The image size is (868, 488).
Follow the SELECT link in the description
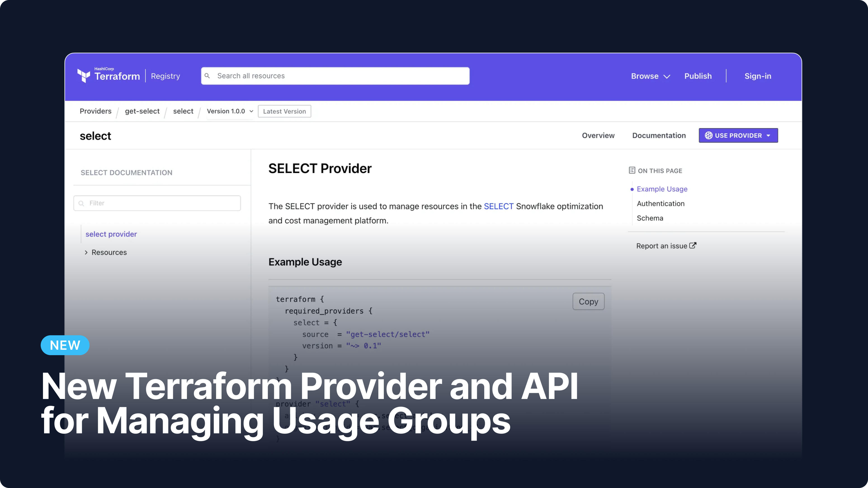click(499, 206)
